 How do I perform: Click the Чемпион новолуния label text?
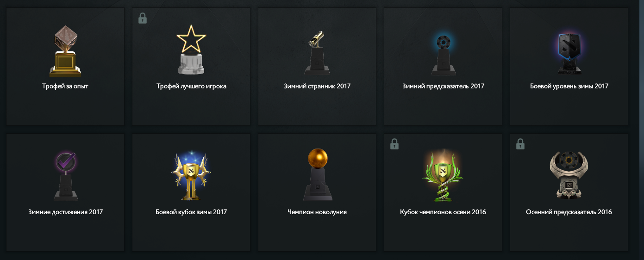(317, 212)
